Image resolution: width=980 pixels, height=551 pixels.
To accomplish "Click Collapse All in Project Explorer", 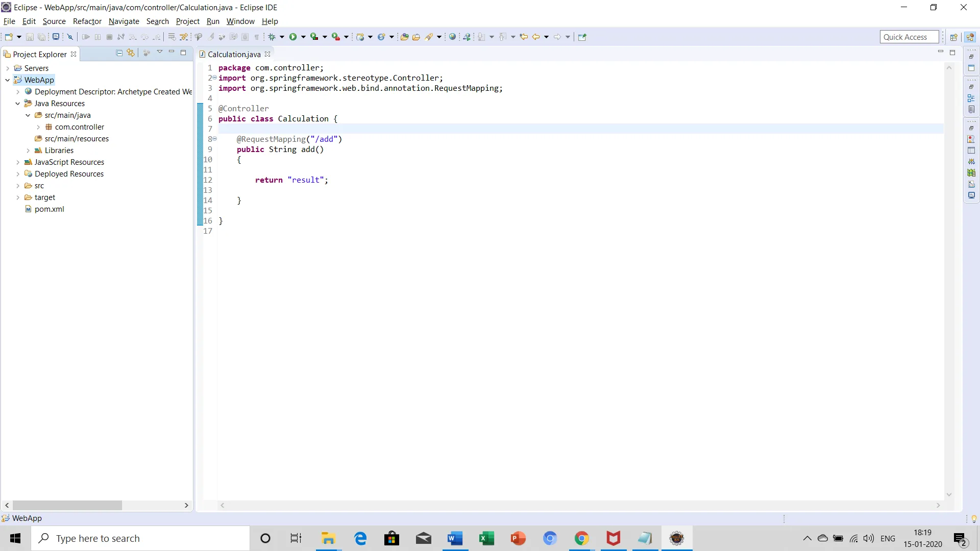I will pos(119,53).
